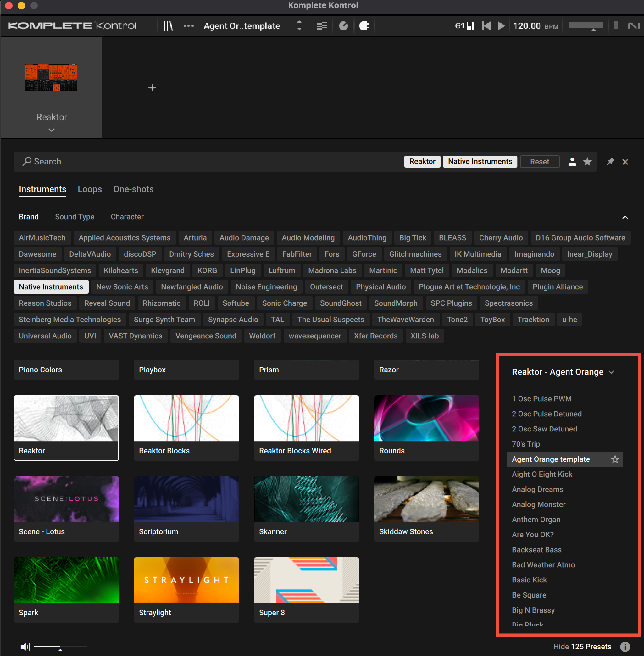Pin the browser panel with pin icon
This screenshot has height=656, width=644.
click(610, 162)
